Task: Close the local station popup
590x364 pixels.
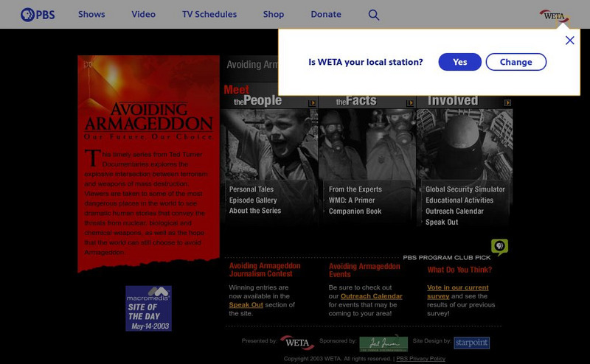Action: tap(569, 41)
